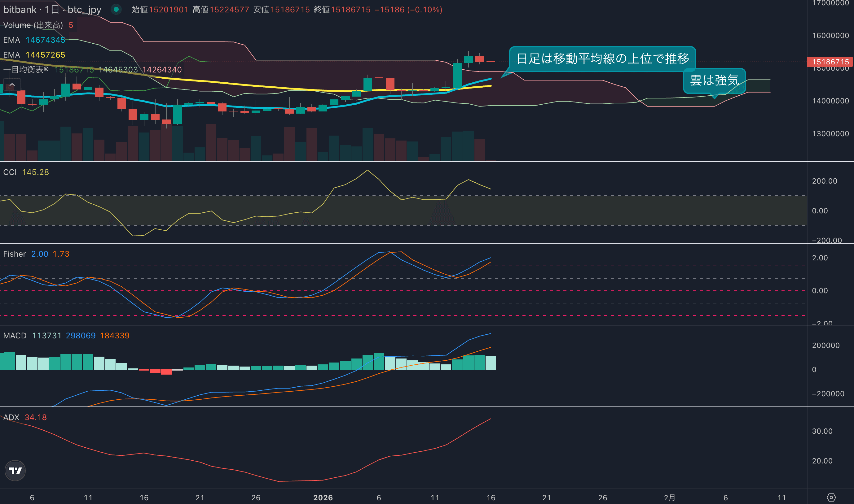The image size is (854, 504).
Task: Open chart settings gear icon
Action: click(831, 497)
